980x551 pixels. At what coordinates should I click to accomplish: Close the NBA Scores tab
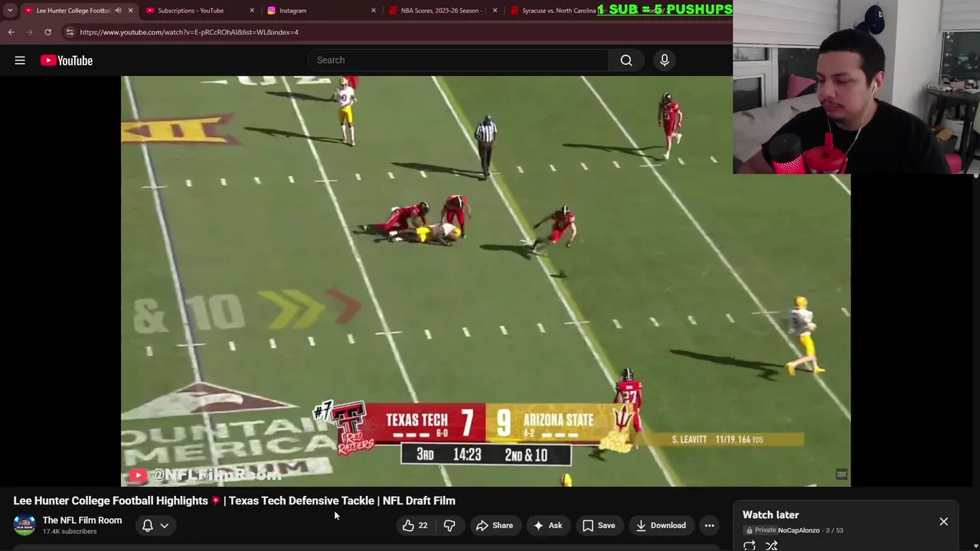[495, 11]
